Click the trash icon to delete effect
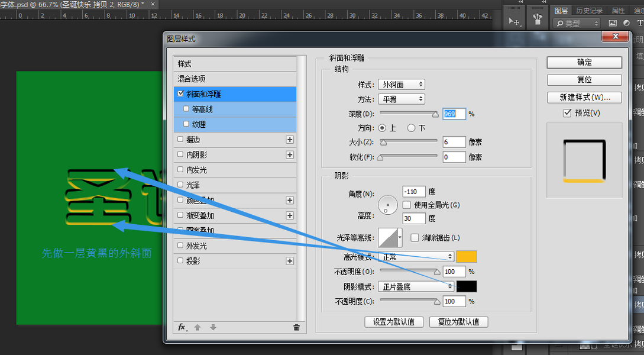 point(296,327)
